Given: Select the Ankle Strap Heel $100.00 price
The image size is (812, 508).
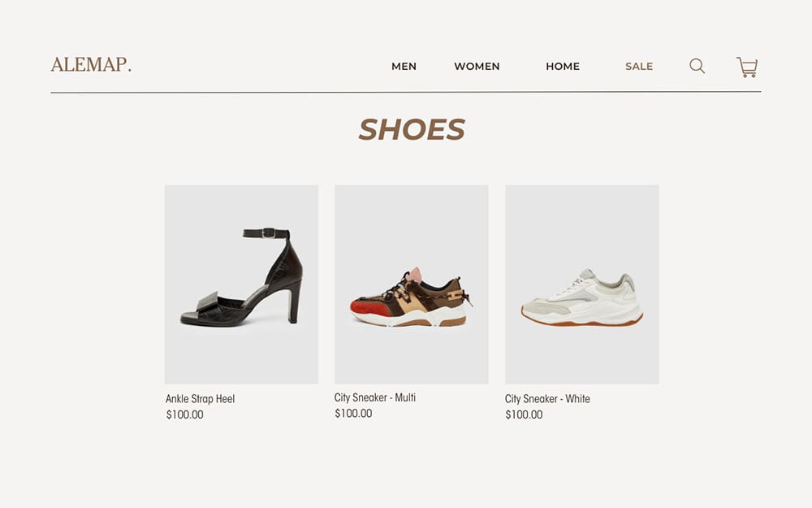Looking at the screenshot, I should 185,415.
